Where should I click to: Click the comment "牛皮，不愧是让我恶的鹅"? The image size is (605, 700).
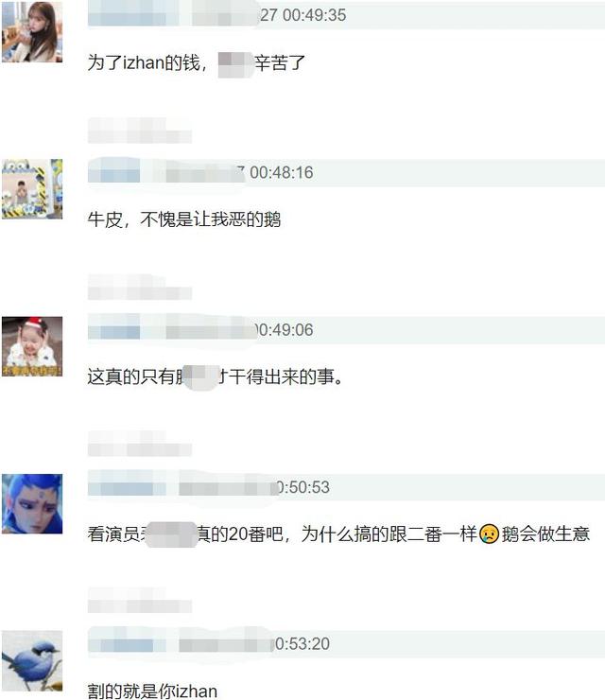coord(184,219)
